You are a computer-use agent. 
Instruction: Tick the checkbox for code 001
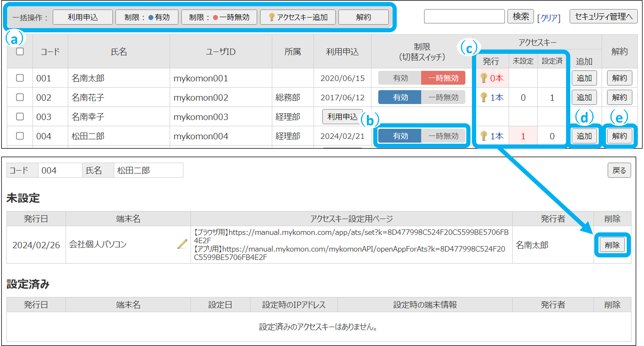[x=20, y=78]
